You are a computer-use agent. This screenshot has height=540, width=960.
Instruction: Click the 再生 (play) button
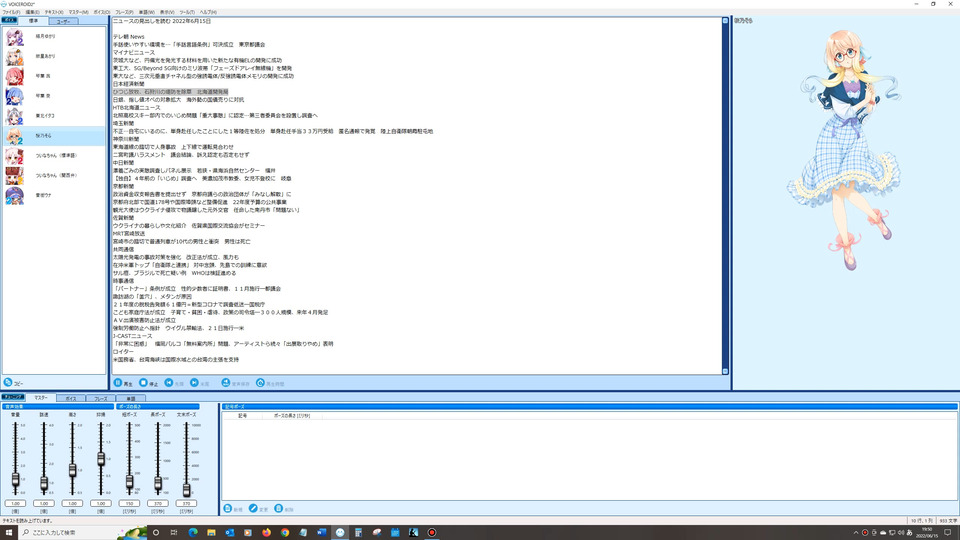click(123, 383)
